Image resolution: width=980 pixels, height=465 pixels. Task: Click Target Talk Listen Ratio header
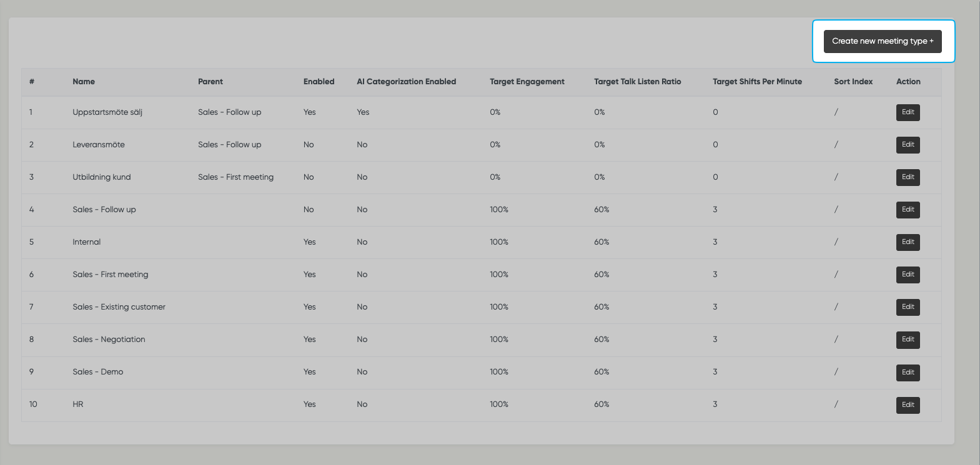637,82
